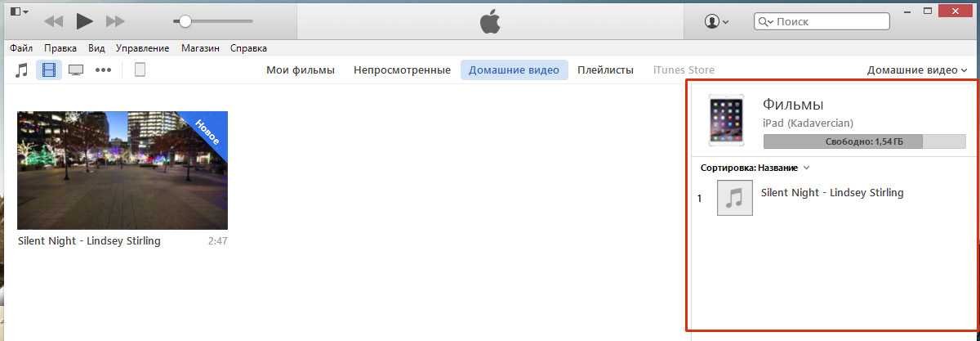
Task: Open the Плейлисты tab
Action: point(605,70)
